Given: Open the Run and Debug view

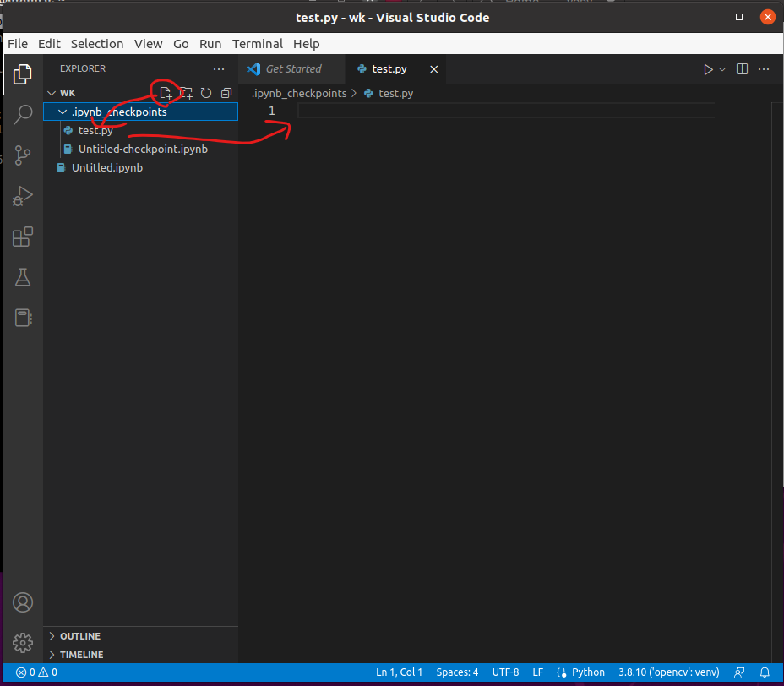Looking at the screenshot, I should click(23, 196).
